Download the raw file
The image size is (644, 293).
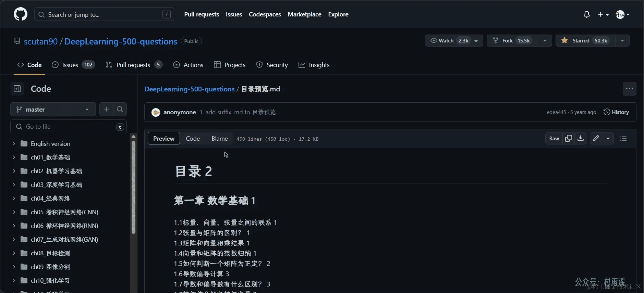pos(580,138)
